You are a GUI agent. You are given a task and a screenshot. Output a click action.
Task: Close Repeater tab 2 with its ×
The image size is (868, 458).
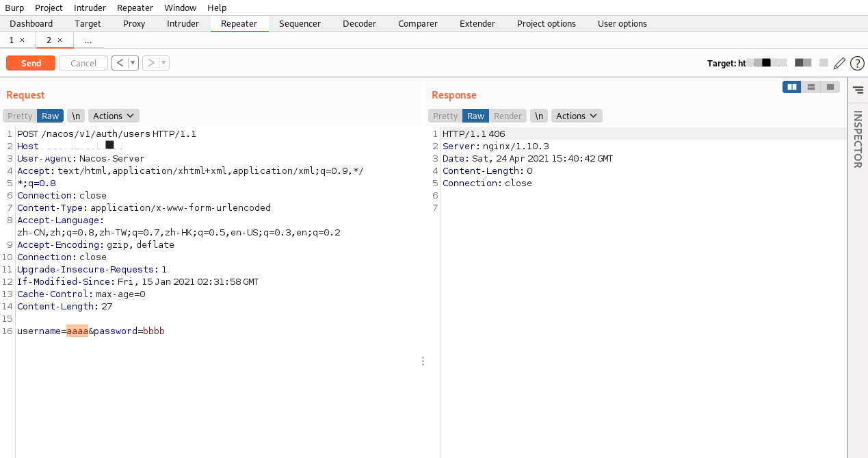(60, 40)
